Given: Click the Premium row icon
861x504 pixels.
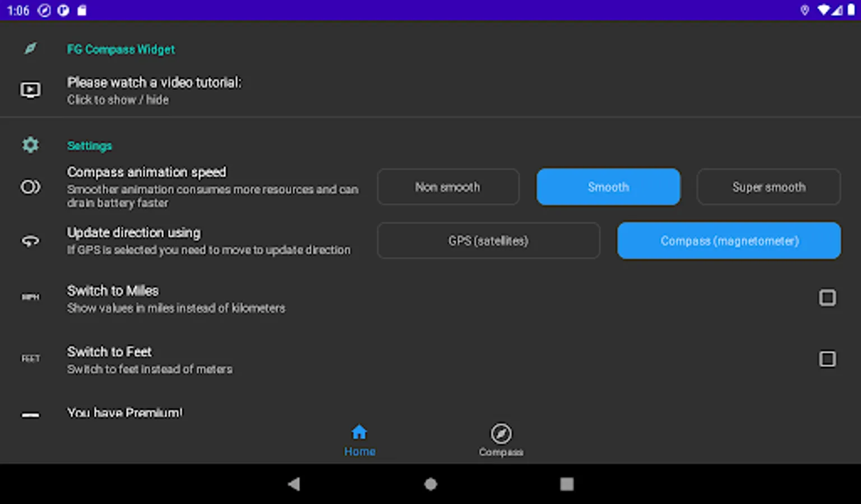Looking at the screenshot, I should 31,415.
